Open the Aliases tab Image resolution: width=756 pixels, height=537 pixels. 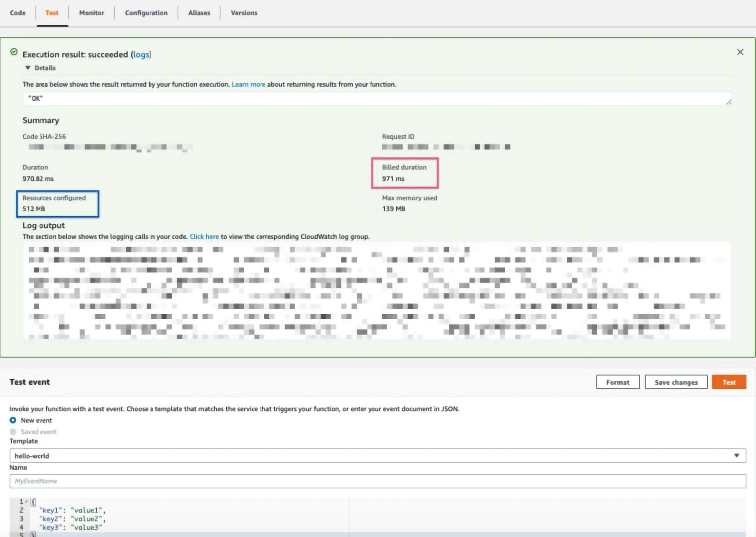[x=199, y=13]
